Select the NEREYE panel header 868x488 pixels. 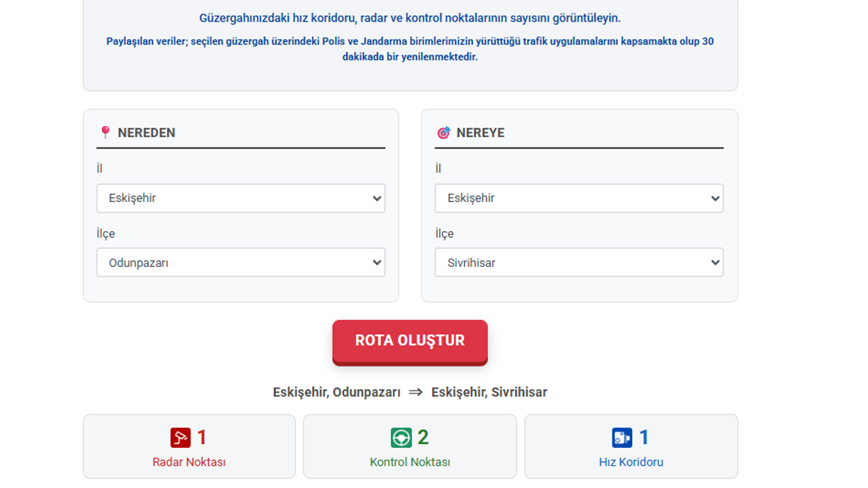tap(482, 132)
